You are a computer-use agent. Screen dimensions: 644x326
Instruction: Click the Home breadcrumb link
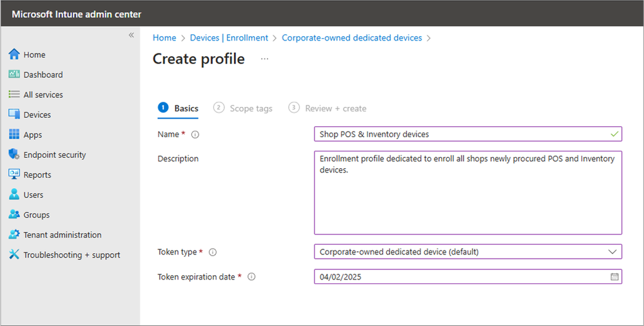[x=164, y=38]
